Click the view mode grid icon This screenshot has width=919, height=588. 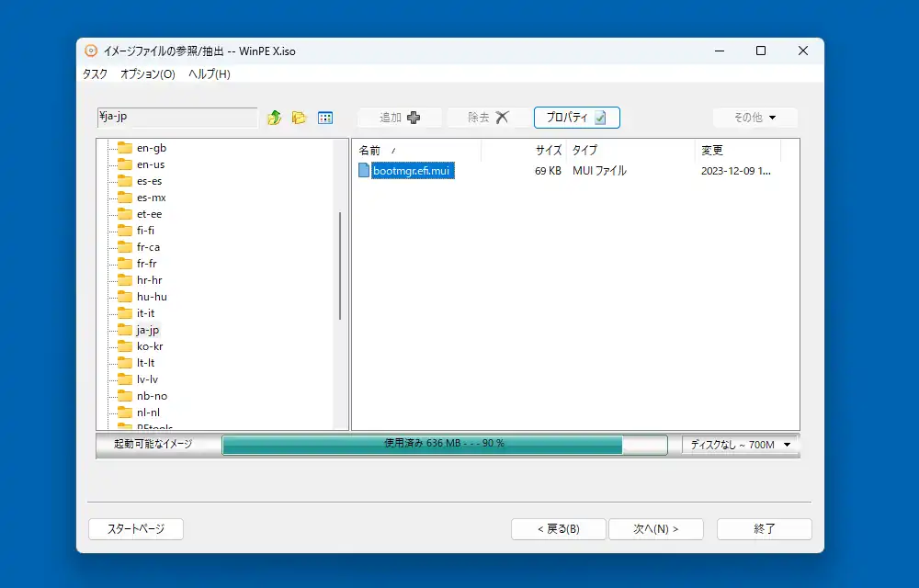coord(324,118)
